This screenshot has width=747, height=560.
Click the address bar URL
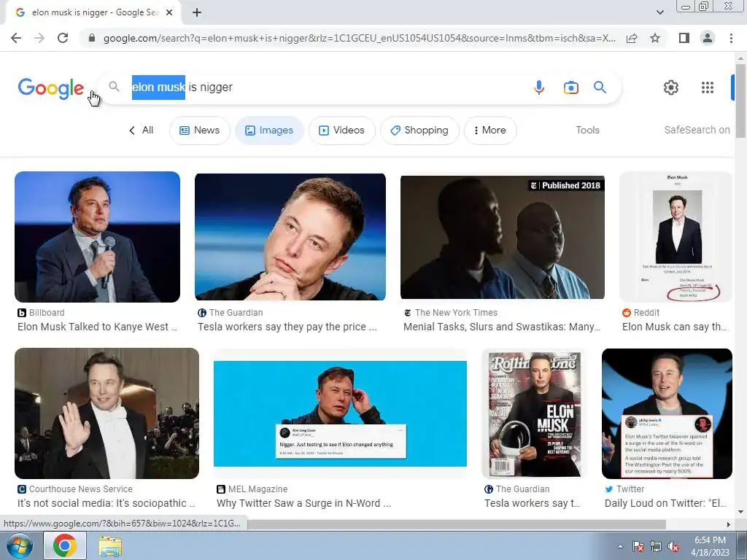pos(359,38)
